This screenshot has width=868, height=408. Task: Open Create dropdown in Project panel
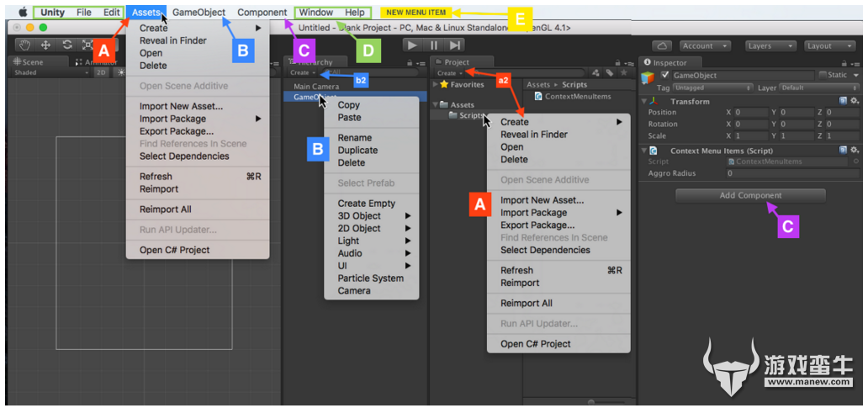449,73
